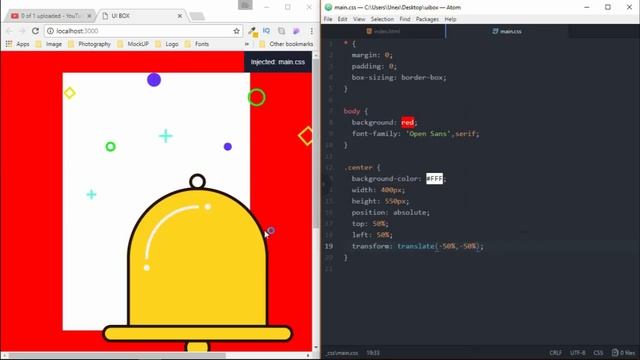Bookmark this page with the star icon
Screen dimensions: 640x360
pos(236,31)
